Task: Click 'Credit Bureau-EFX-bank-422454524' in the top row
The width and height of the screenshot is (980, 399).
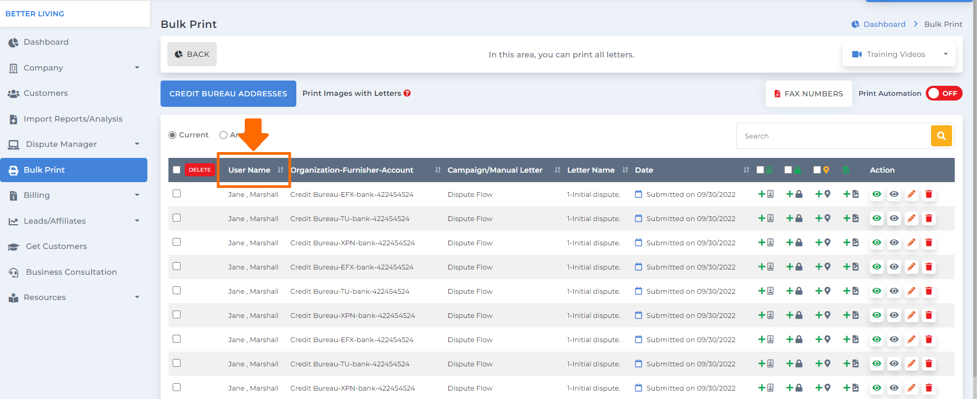Action: coord(352,194)
